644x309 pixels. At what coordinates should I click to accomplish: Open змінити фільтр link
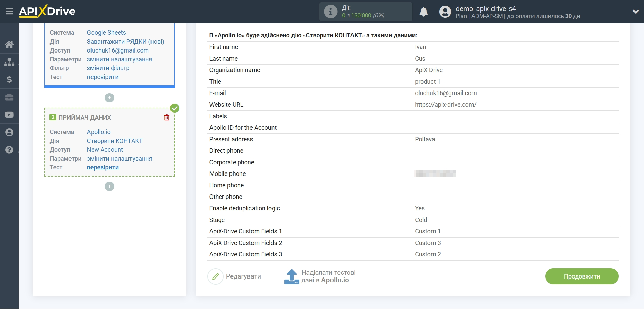click(108, 68)
